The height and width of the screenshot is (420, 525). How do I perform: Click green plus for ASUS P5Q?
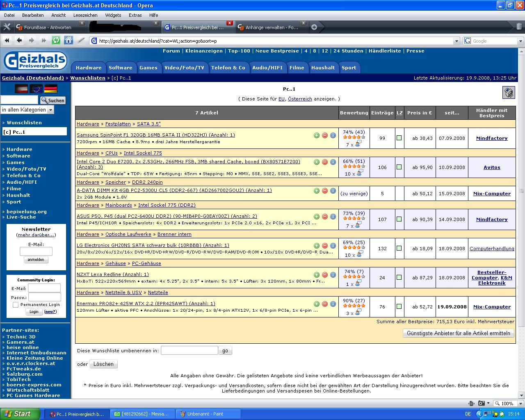click(x=317, y=217)
